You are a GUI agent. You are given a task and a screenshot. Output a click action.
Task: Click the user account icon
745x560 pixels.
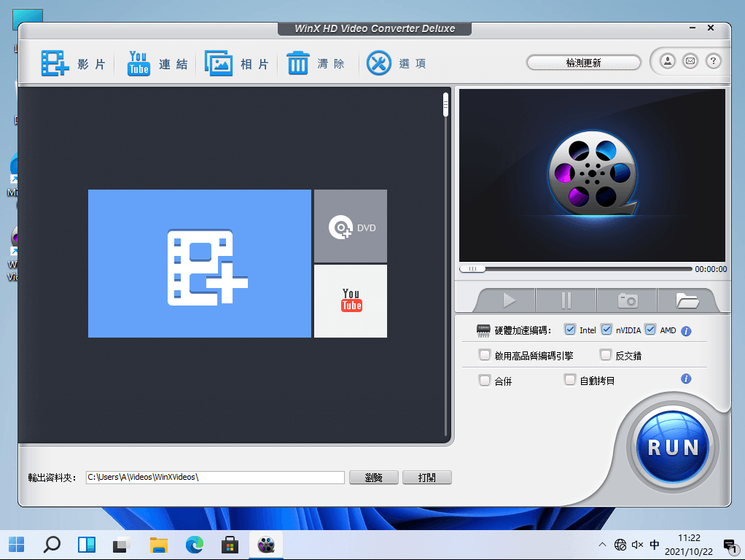(x=668, y=61)
